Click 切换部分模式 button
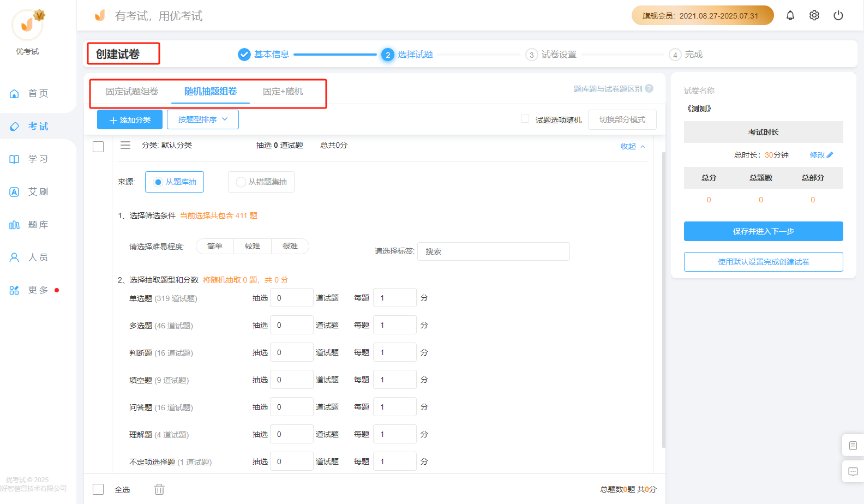The width and height of the screenshot is (864, 504). click(x=622, y=119)
